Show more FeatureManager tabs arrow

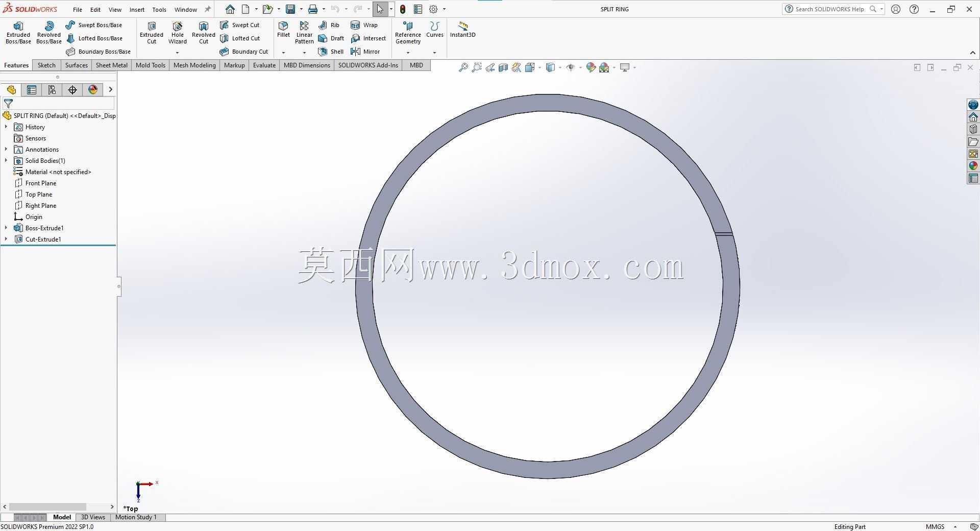(110, 90)
